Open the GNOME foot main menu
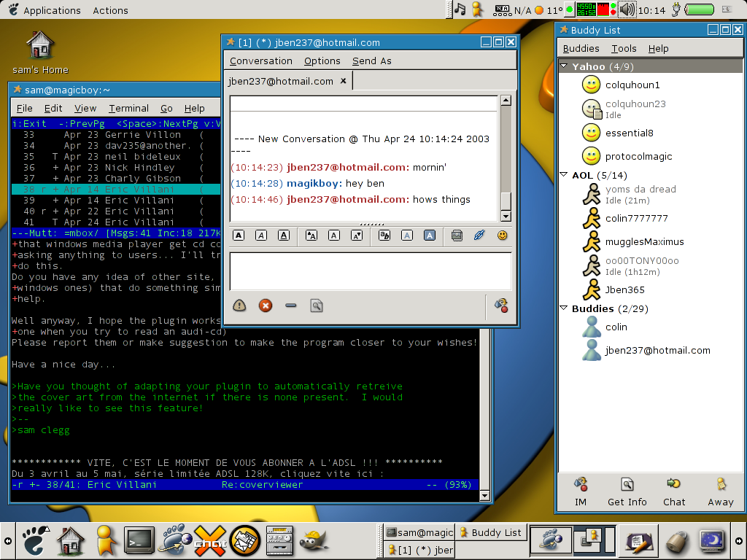 [x=35, y=540]
